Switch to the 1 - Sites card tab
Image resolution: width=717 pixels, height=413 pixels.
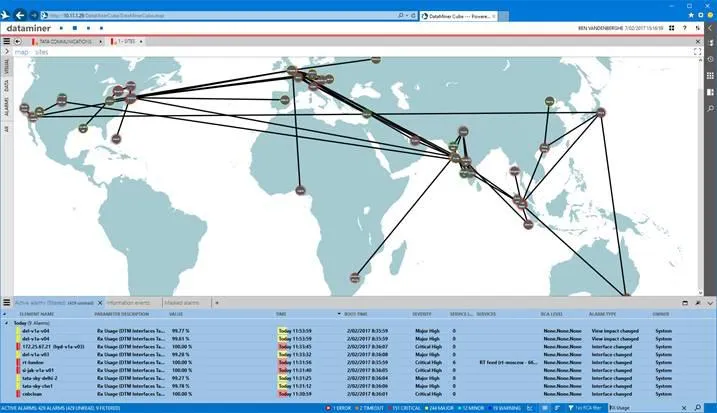pyautogui.click(x=124, y=41)
